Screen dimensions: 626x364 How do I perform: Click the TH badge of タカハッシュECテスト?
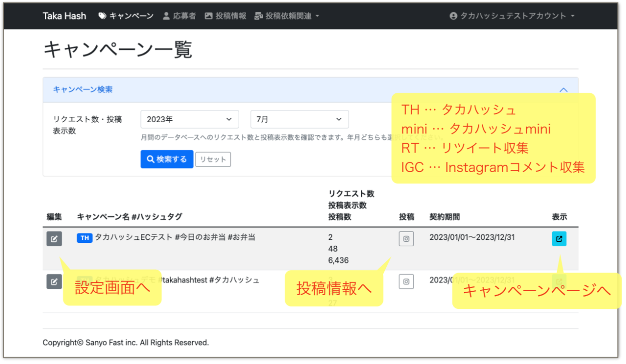[x=85, y=238]
